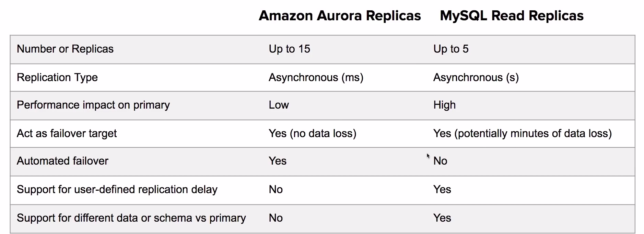Select 'Act as failover target' label
Viewport: 644px width, 234px height.
[67, 133]
